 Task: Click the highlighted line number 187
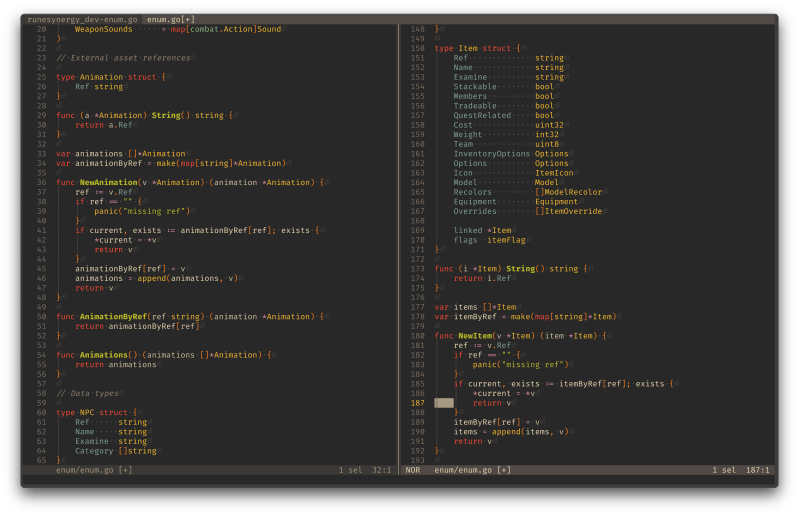(x=418, y=403)
